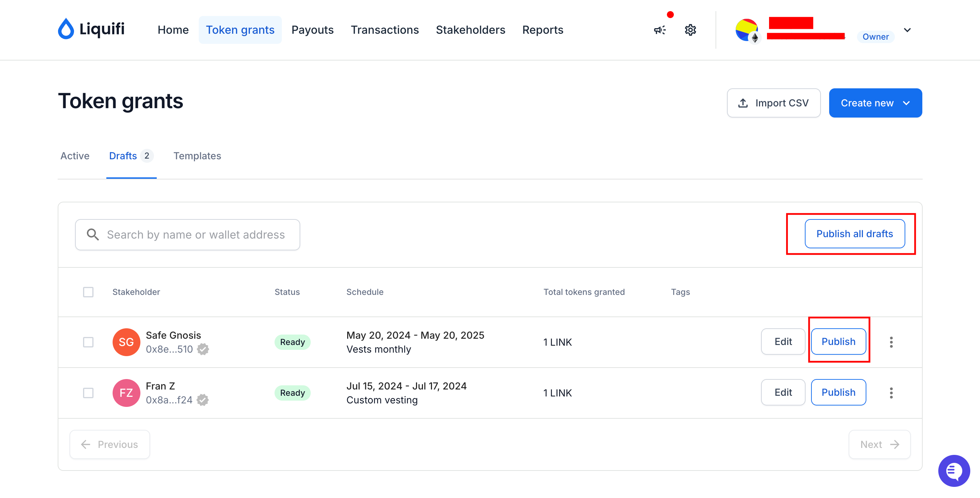Check the Fran Z row checkbox

(88, 393)
